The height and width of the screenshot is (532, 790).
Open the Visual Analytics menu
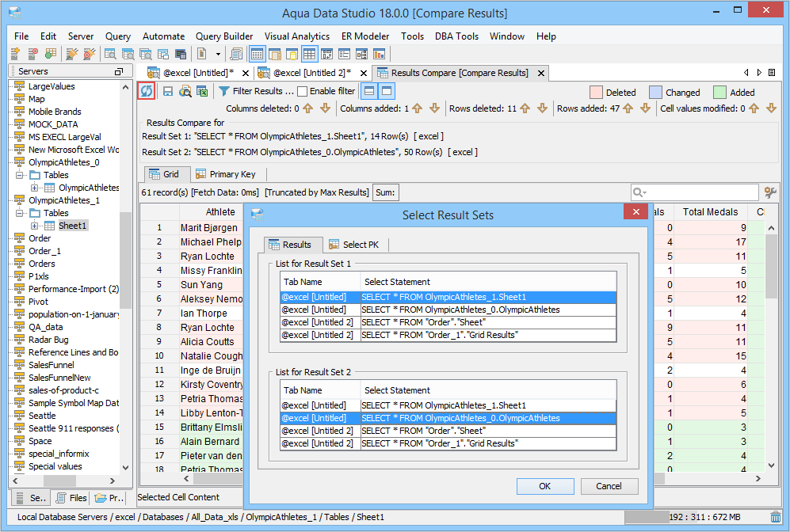(297, 36)
